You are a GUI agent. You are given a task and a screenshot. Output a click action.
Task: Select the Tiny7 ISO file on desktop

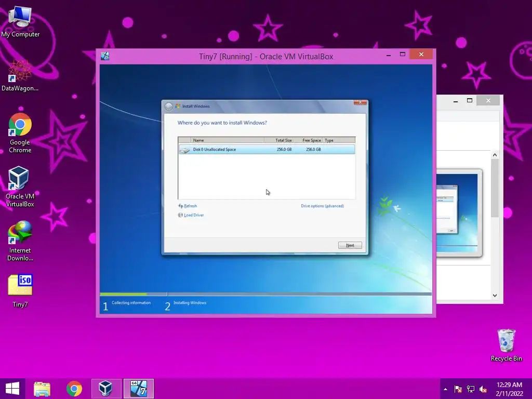(x=20, y=291)
